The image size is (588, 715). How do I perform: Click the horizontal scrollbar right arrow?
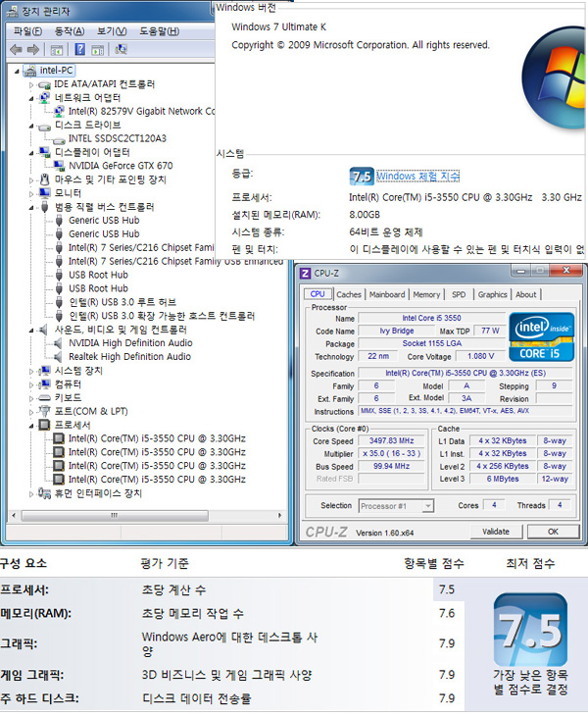tap(279, 515)
